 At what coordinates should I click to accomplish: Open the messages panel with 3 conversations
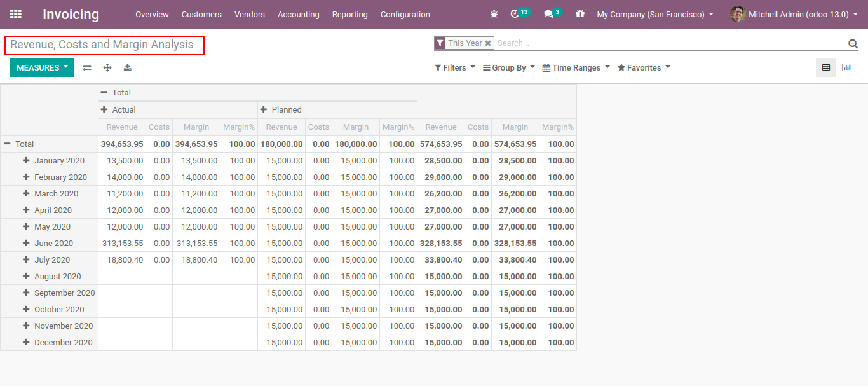click(x=549, y=14)
